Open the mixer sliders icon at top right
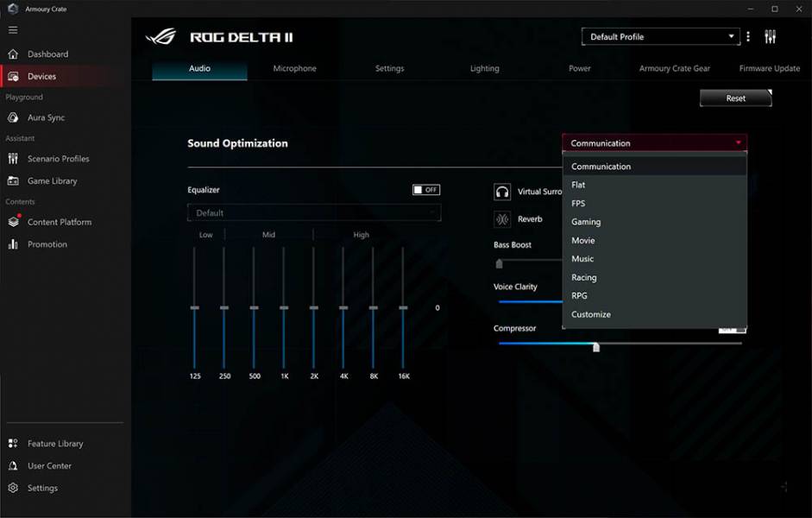Screen dimensions: 812x518 click(770, 37)
